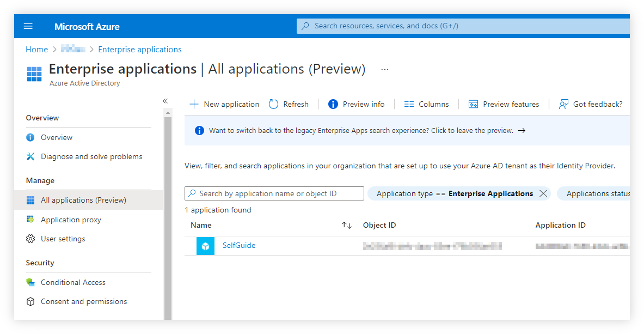The height and width of the screenshot is (334, 644).
Task: Click the Enterprise applications grid icon
Action: click(x=34, y=74)
